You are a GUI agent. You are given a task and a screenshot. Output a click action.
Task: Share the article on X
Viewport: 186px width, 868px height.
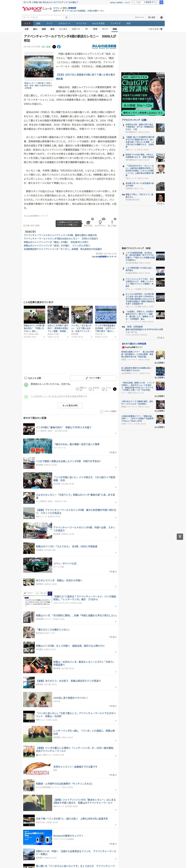(x=54, y=47)
